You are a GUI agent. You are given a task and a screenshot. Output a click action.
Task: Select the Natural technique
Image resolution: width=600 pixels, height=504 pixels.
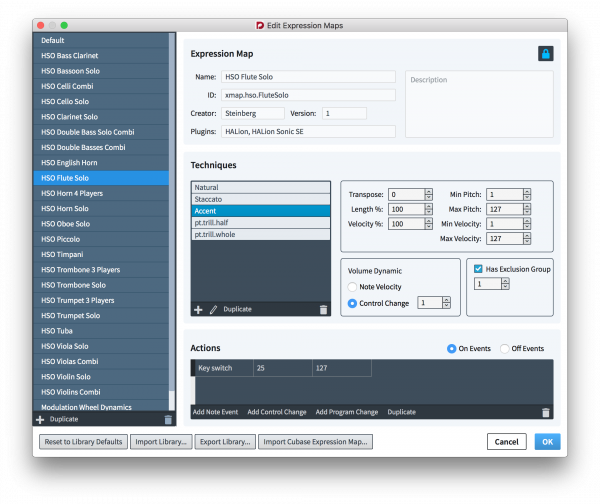point(261,188)
